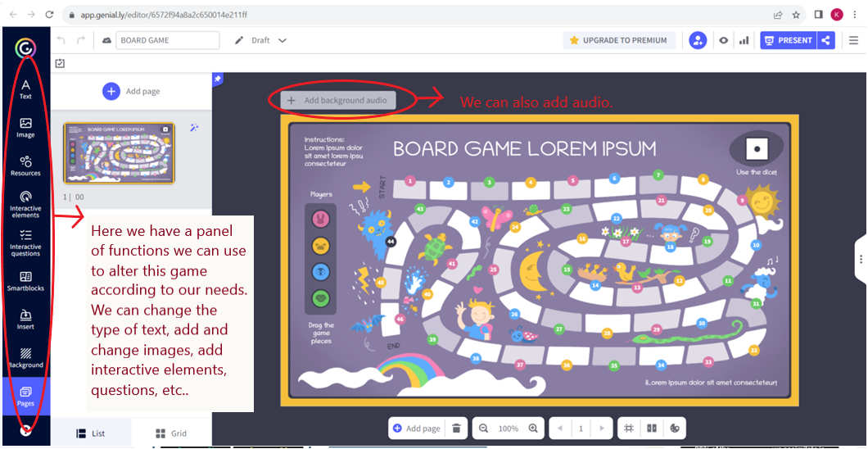Delete page using trash icon
This screenshot has height=449, width=868.
coord(457,429)
